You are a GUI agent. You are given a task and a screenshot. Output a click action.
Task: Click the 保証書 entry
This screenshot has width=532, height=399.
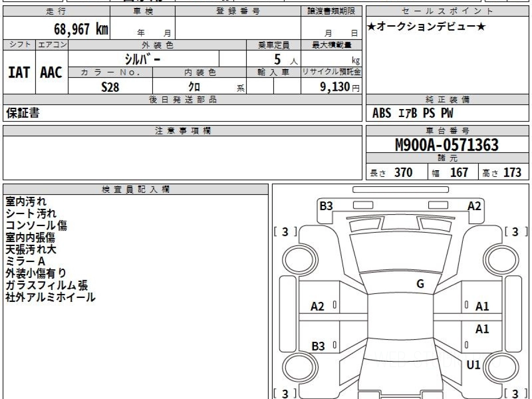(23, 113)
